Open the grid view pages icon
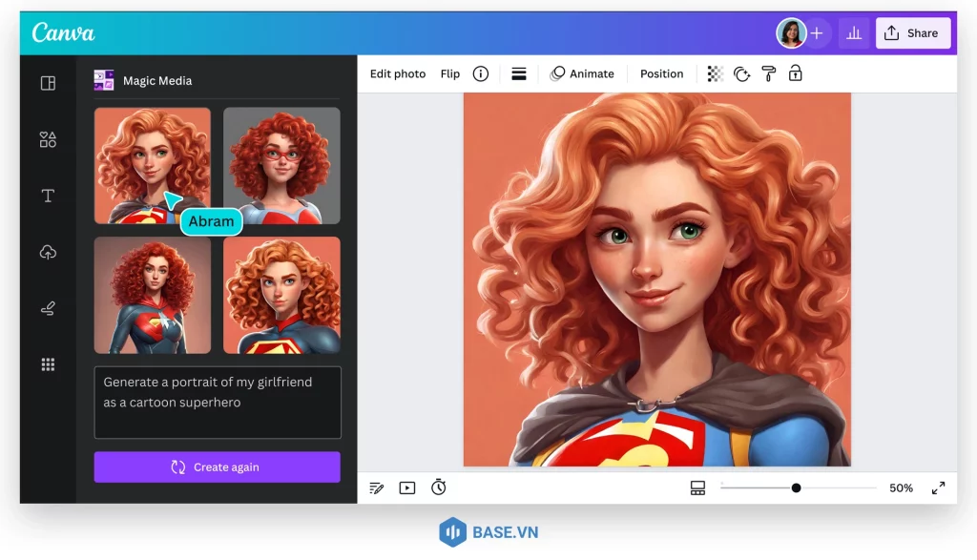Image resolution: width=977 pixels, height=560 pixels. [697, 487]
